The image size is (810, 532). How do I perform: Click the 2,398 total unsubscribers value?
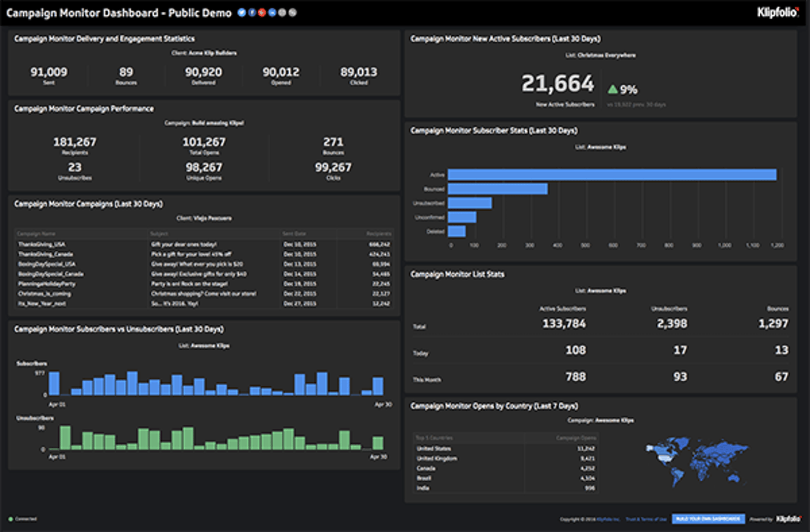[672, 324]
